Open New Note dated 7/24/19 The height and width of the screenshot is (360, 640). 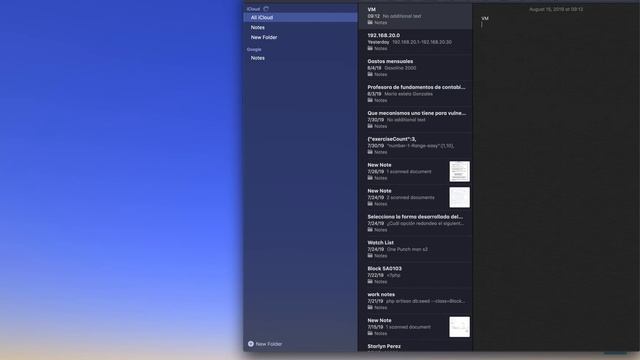point(416,198)
